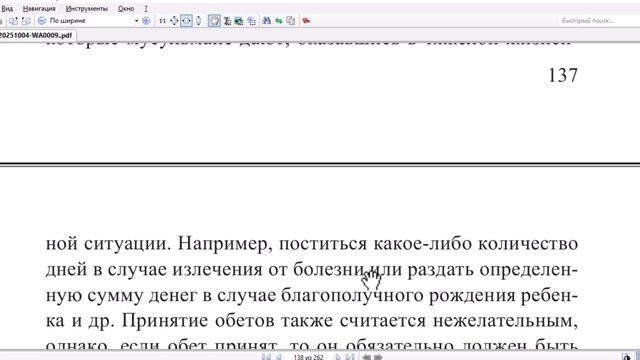Click the copy pages icon
This screenshot has height=360, width=640.
pyautogui.click(x=291, y=21)
